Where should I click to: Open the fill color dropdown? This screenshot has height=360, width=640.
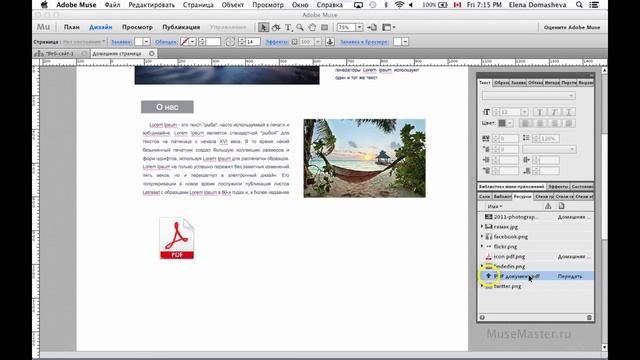[x=147, y=42]
